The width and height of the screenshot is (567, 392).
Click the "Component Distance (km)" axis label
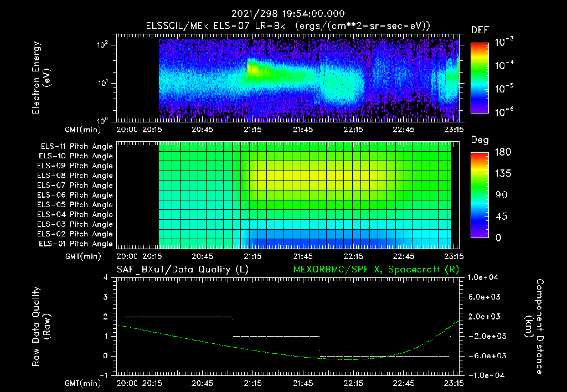[x=534, y=327]
